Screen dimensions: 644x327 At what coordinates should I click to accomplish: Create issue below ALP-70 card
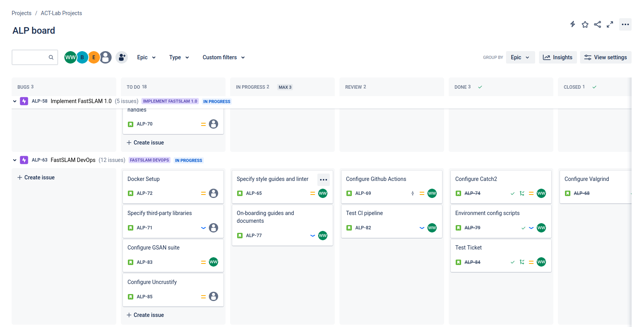pyautogui.click(x=145, y=143)
